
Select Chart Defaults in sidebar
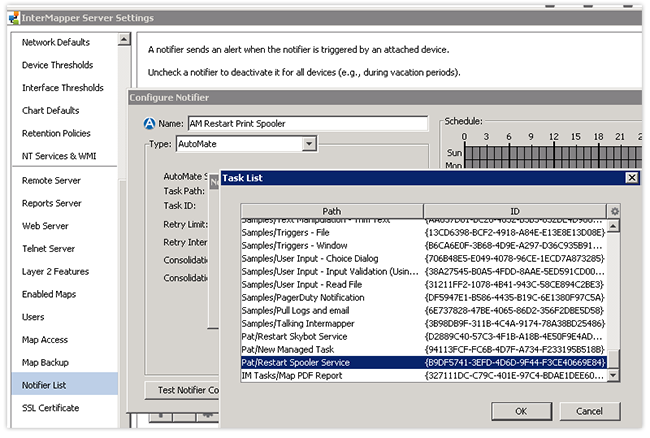pos(51,111)
